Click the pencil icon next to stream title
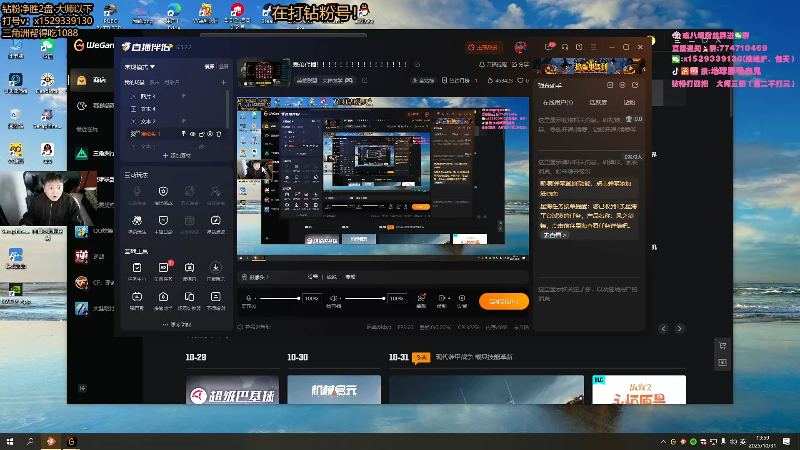The width and height of the screenshot is (800, 450). [x=417, y=65]
